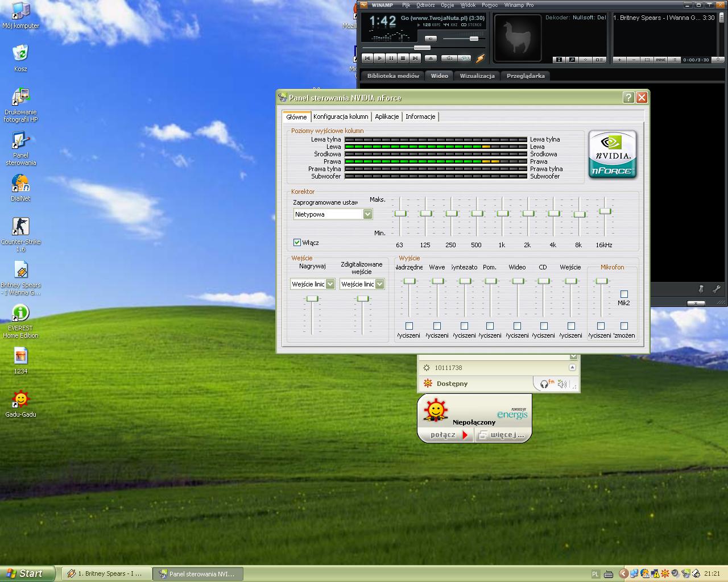This screenshot has width=728, height=582.
Task: Click Nadrzędne master volume slider
Action: (x=409, y=281)
